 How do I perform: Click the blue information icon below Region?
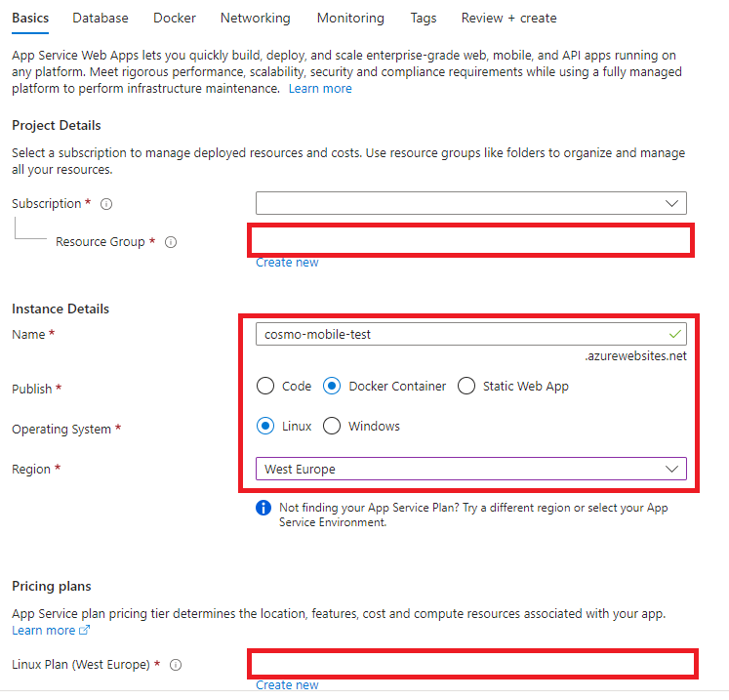pyautogui.click(x=263, y=508)
